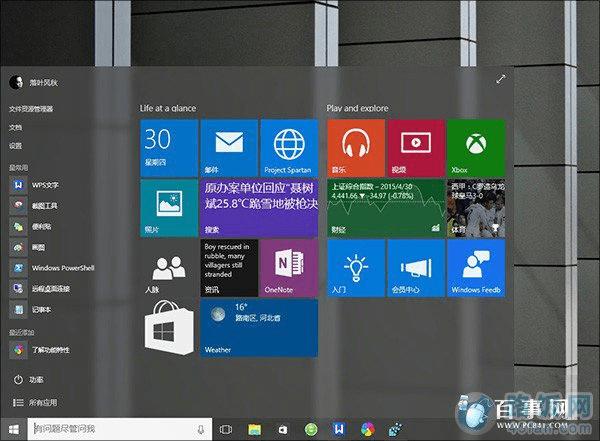Viewport: 600px width, 441px height.
Task: Open the purple search news tile
Action: tap(259, 208)
